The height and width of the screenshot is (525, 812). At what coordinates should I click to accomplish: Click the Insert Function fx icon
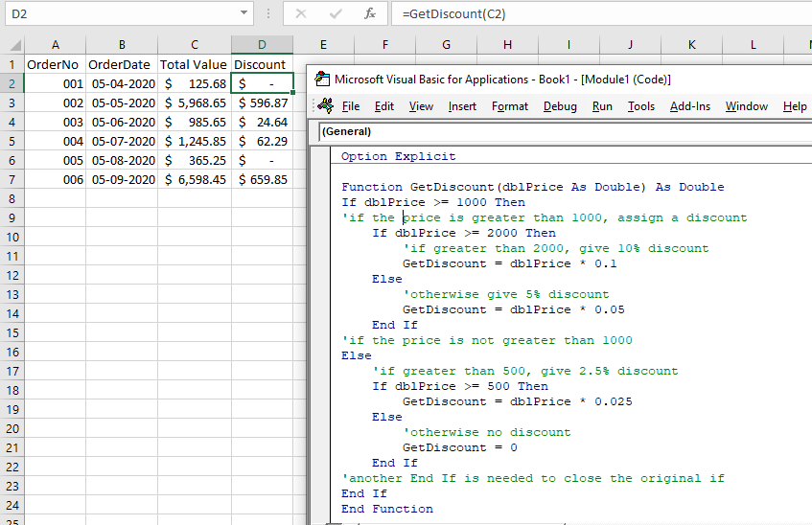pyautogui.click(x=370, y=14)
